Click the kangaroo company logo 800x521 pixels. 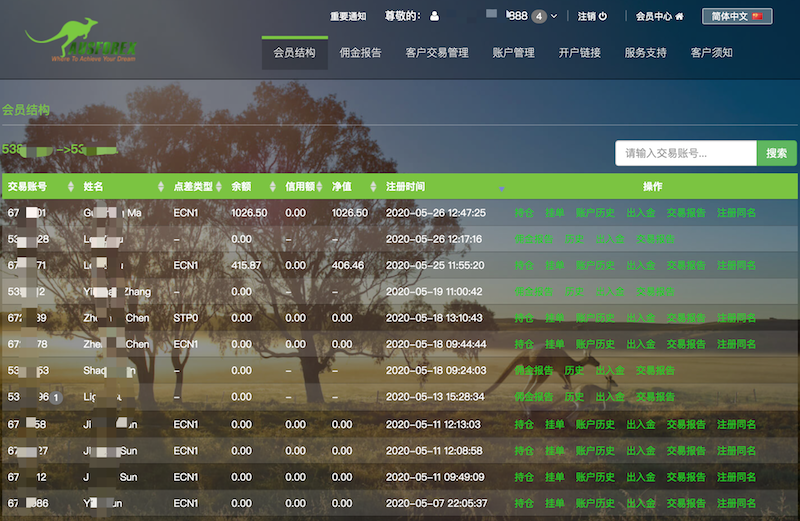pyautogui.click(x=82, y=42)
